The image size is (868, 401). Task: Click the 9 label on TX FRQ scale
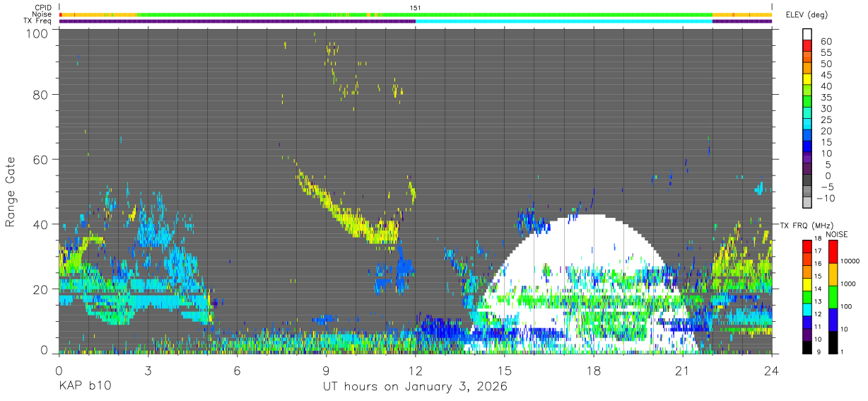point(818,351)
